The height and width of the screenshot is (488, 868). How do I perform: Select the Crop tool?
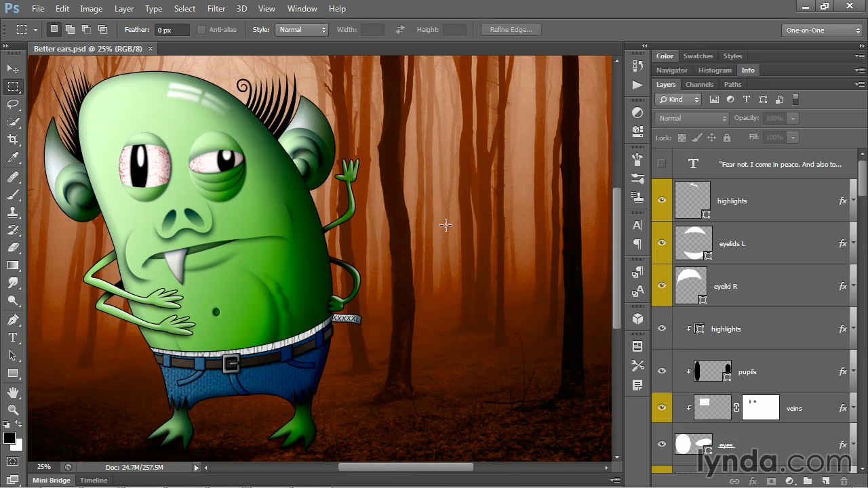13,140
